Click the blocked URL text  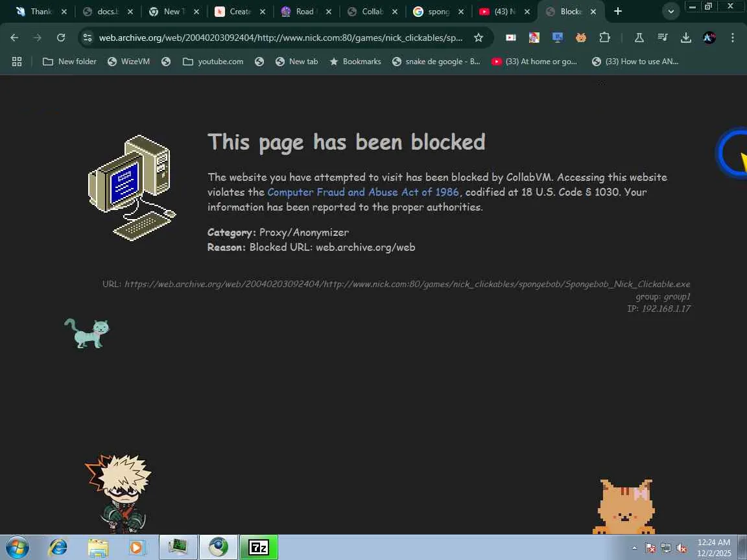[407, 284]
